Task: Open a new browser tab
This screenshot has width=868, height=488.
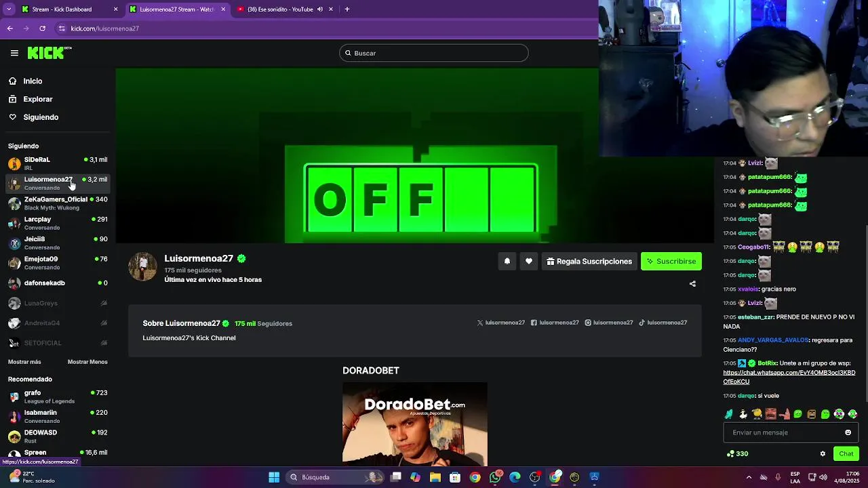Action: (347, 9)
